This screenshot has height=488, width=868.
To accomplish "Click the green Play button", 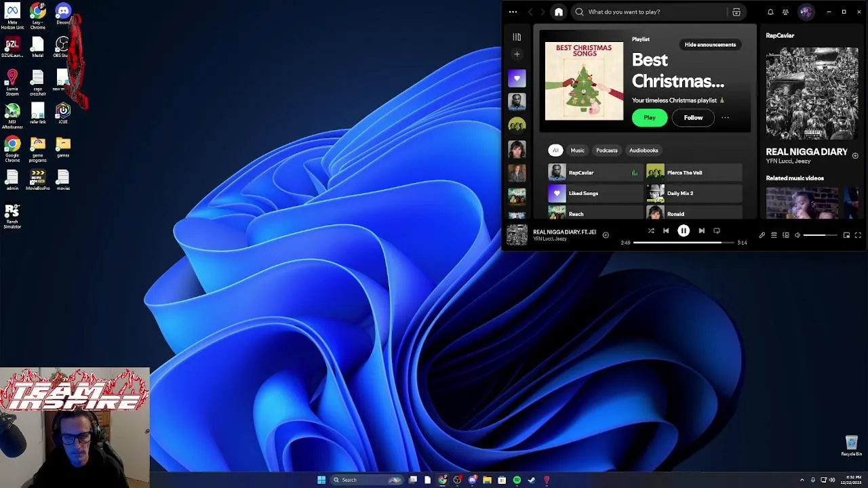I will coord(650,117).
